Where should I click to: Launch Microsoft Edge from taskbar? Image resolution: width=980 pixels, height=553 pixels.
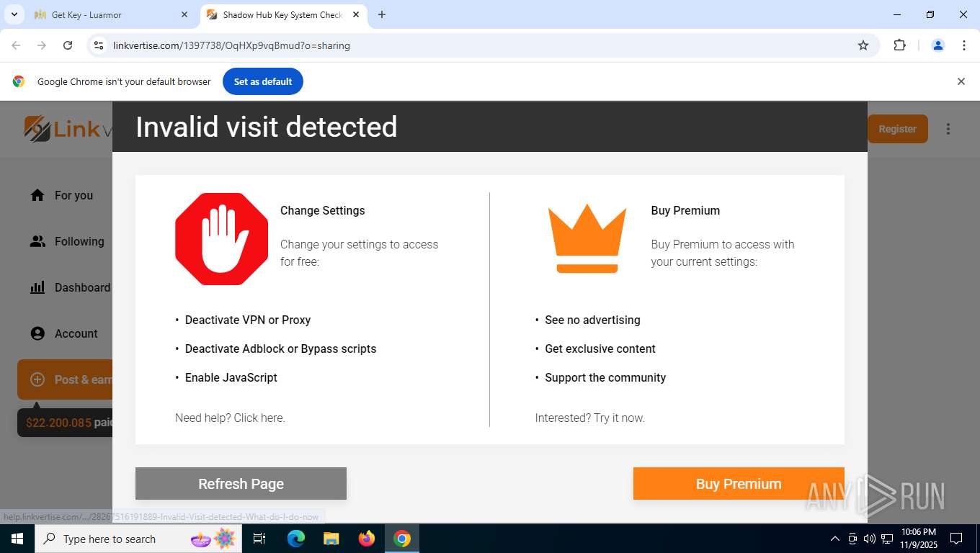(x=296, y=539)
